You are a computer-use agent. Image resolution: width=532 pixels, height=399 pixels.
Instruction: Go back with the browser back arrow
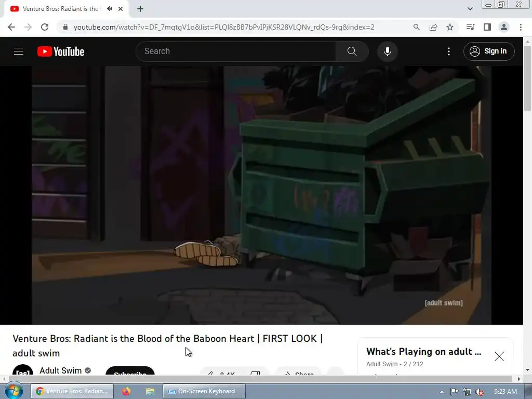[x=11, y=27]
